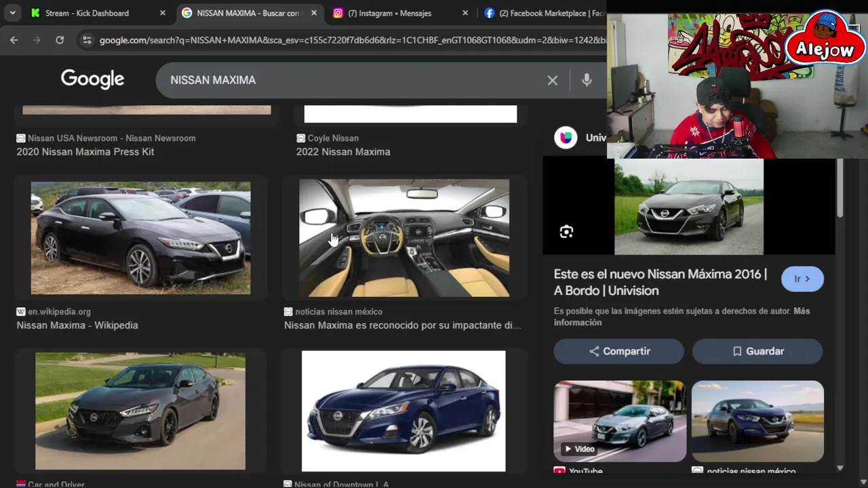The width and height of the screenshot is (868, 488).
Task: Close the Kick Dashboard tab
Action: click(162, 13)
